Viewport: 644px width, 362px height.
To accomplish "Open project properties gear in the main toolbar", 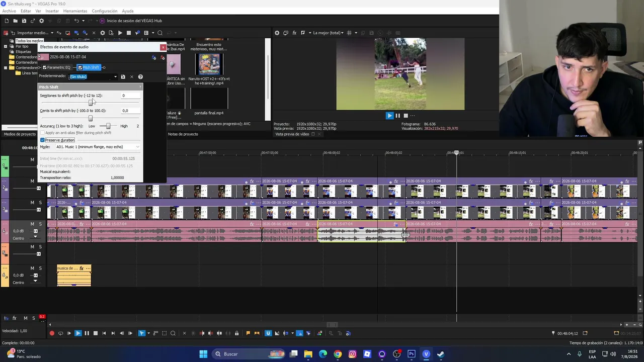I will 41,21.
